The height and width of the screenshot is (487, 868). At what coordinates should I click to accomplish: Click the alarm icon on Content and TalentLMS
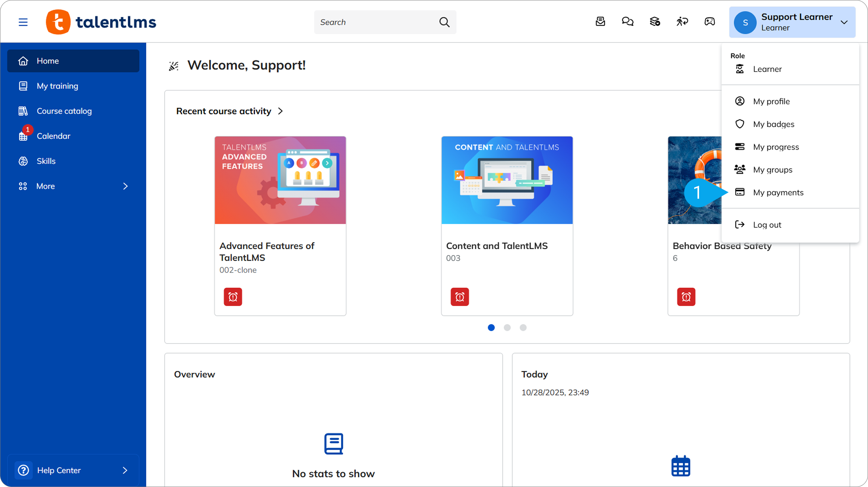(x=460, y=297)
